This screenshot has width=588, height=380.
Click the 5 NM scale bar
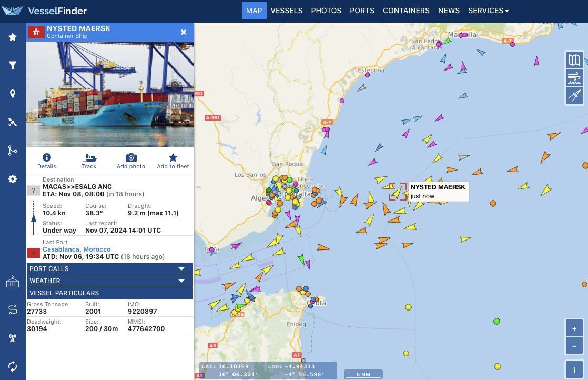click(x=363, y=374)
